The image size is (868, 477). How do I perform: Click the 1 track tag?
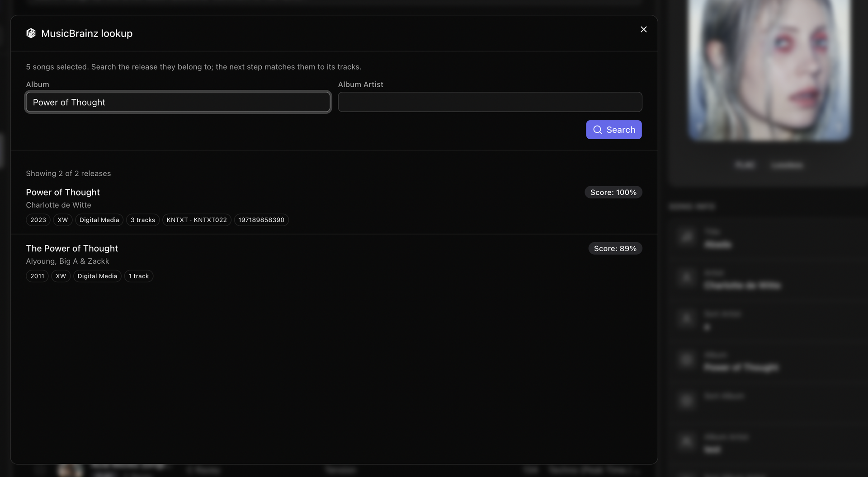coord(139,276)
